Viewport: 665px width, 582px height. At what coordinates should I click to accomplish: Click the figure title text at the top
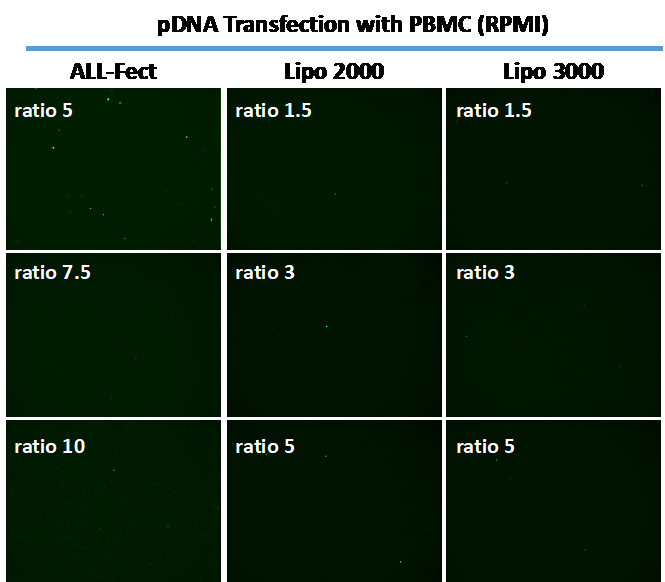click(352, 24)
